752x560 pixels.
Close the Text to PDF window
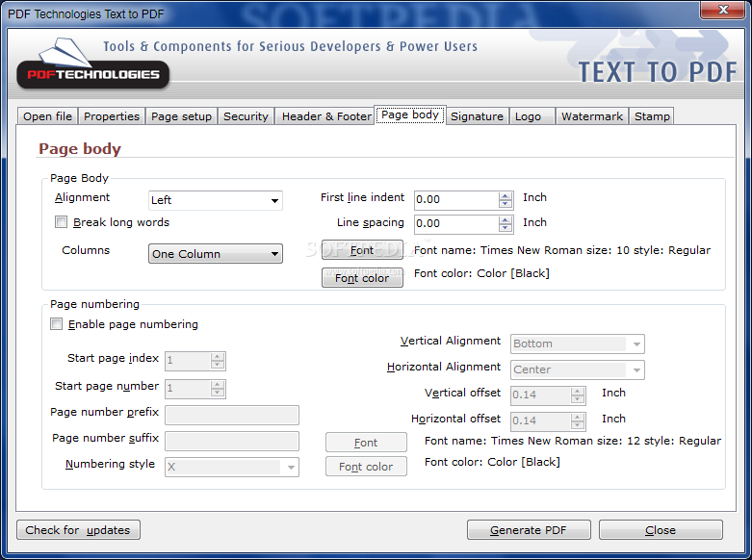coord(723,10)
